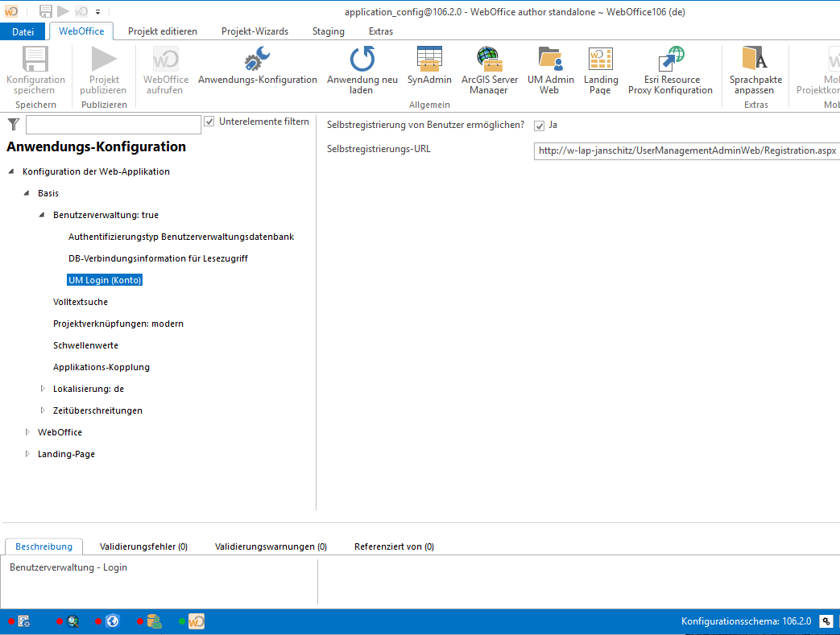Screen dimensions: 840x635
Task: Select Sprachpakte anpassen
Action: click(755, 68)
